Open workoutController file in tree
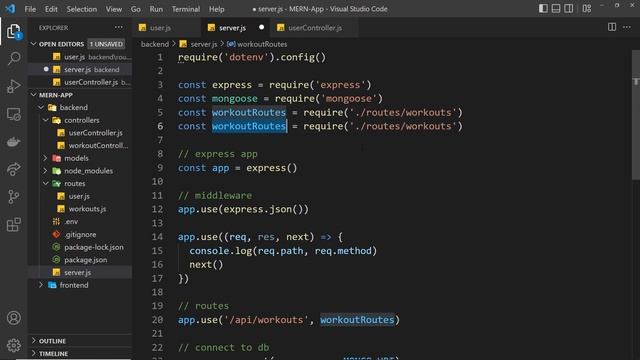Viewport: 640px width, 360px height. [80, 145]
